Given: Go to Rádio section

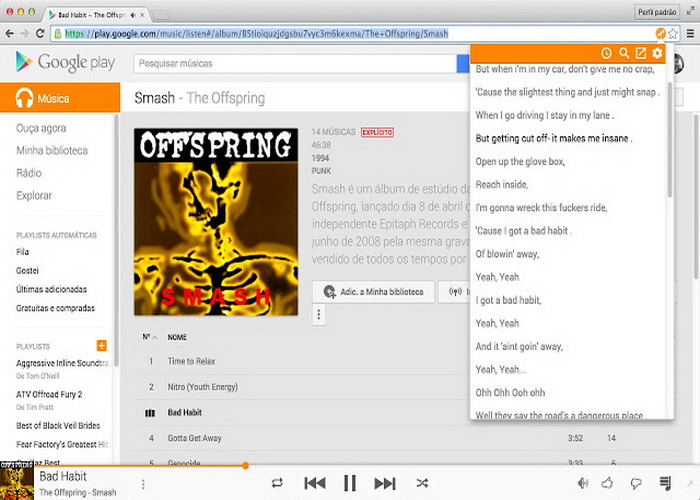Looking at the screenshot, I should (29, 173).
